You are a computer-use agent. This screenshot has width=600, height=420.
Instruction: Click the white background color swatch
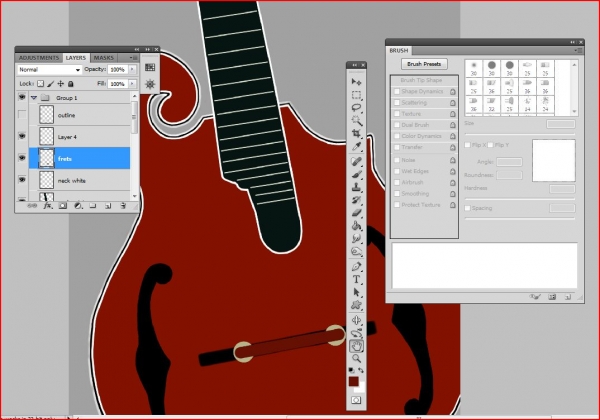[361, 389]
